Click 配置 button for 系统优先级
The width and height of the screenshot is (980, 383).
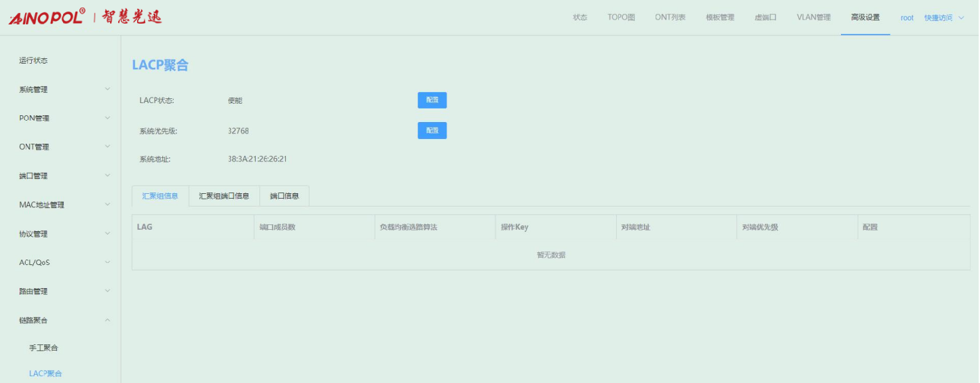click(x=432, y=130)
